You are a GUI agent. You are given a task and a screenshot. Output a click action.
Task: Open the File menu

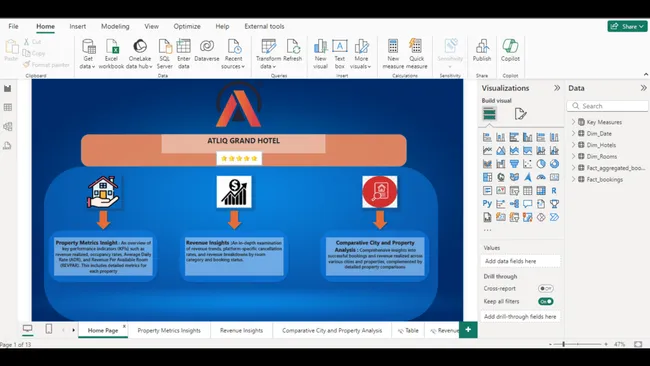[13, 26]
